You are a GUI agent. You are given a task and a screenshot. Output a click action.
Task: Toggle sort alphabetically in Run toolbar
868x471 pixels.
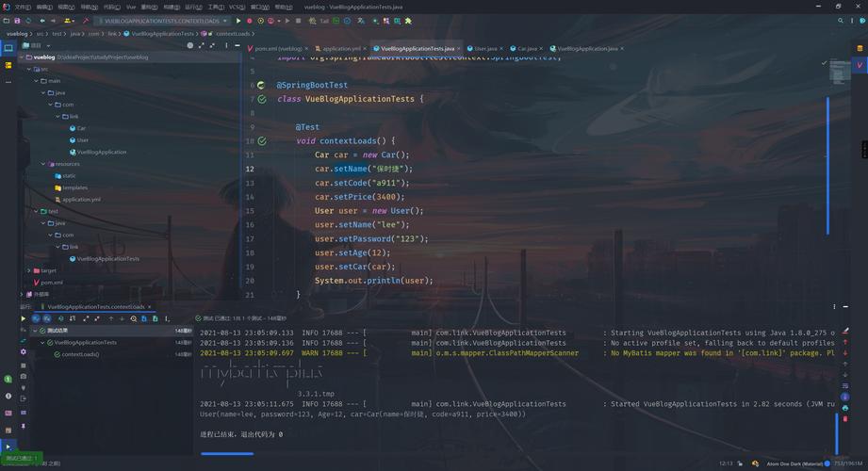coord(61,318)
